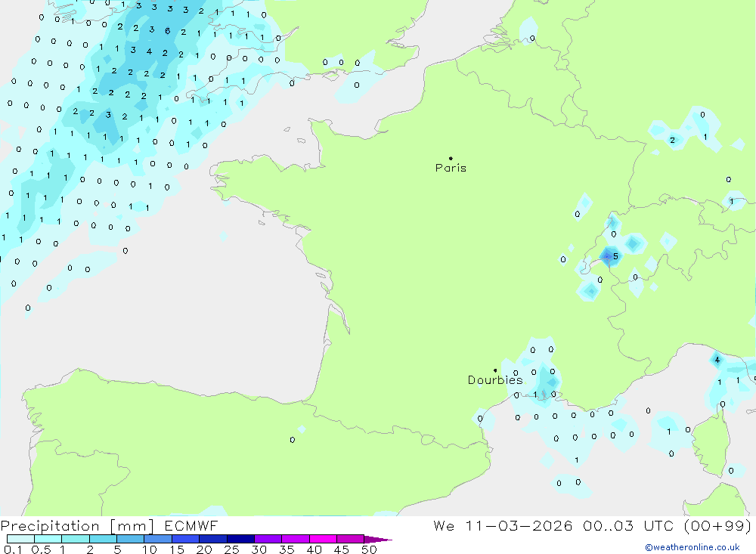Pick the 0.1–0.5 mm legend swatch
The height and width of the screenshot is (554, 756).
[x=20, y=539]
